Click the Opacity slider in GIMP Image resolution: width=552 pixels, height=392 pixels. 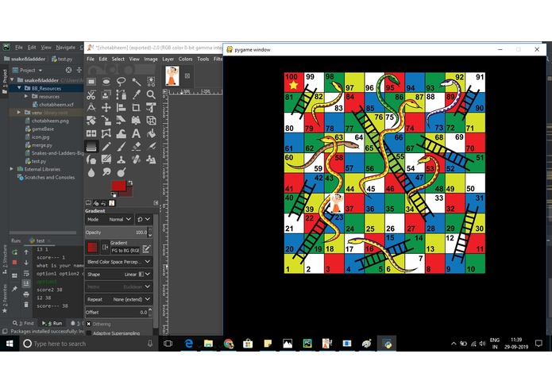pos(117,233)
